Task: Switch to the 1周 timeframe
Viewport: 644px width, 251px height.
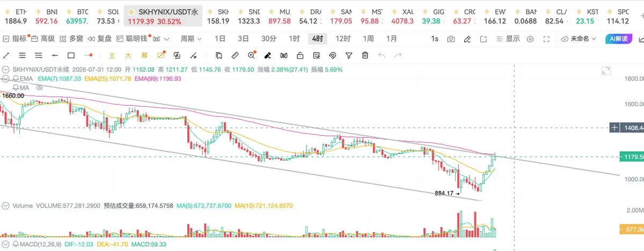Action: [x=368, y=39]
